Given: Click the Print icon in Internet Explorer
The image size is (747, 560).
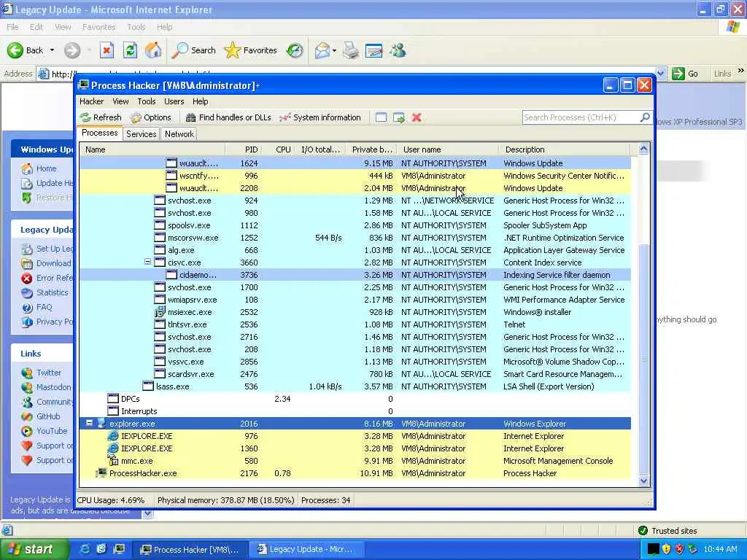Looking at the screenshot, I should 351,50.
